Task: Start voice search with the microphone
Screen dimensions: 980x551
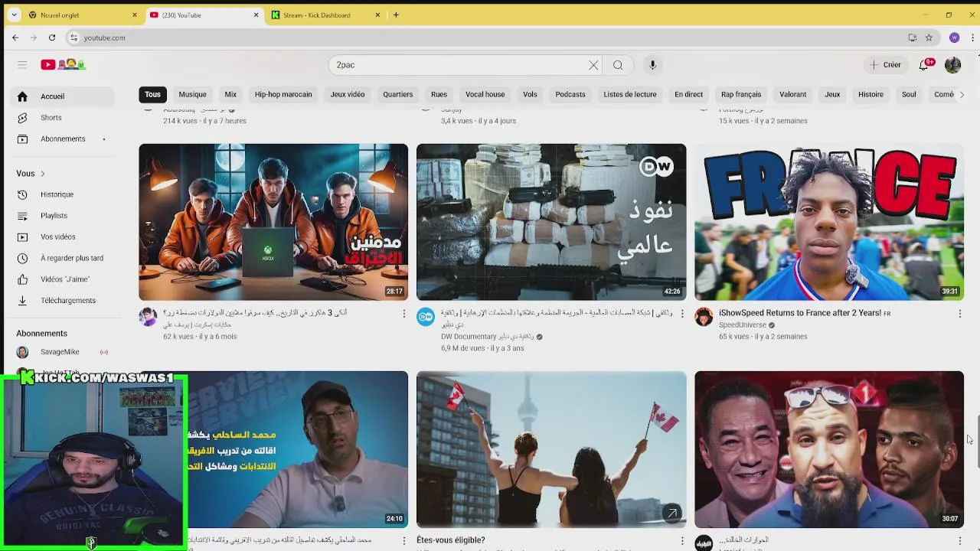Action: point(652,65)
